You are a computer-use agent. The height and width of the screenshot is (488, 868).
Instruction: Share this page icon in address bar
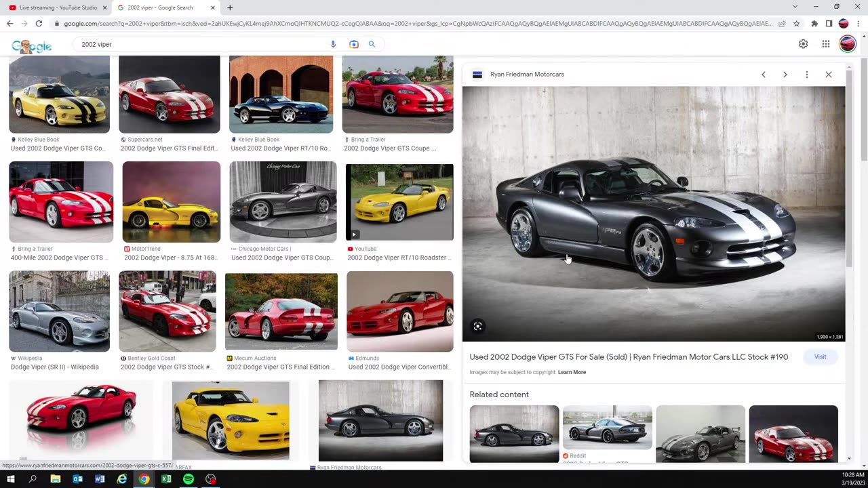tap(782, 24)
